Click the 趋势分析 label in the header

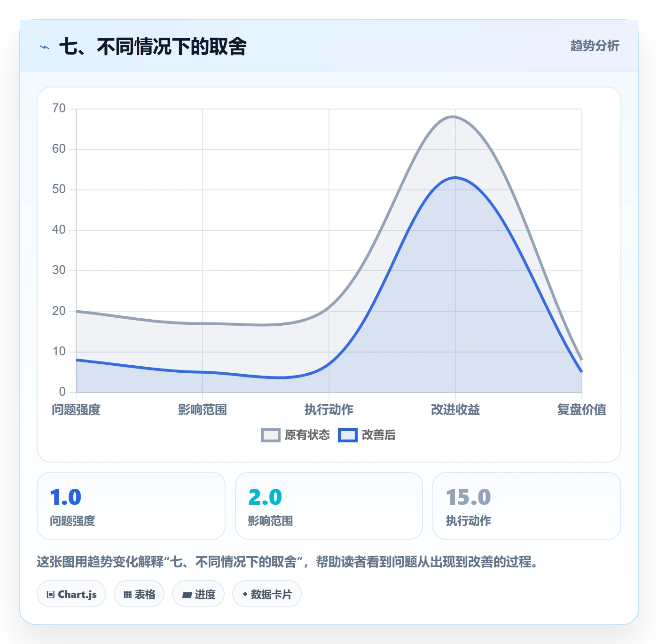coord(595,46)
